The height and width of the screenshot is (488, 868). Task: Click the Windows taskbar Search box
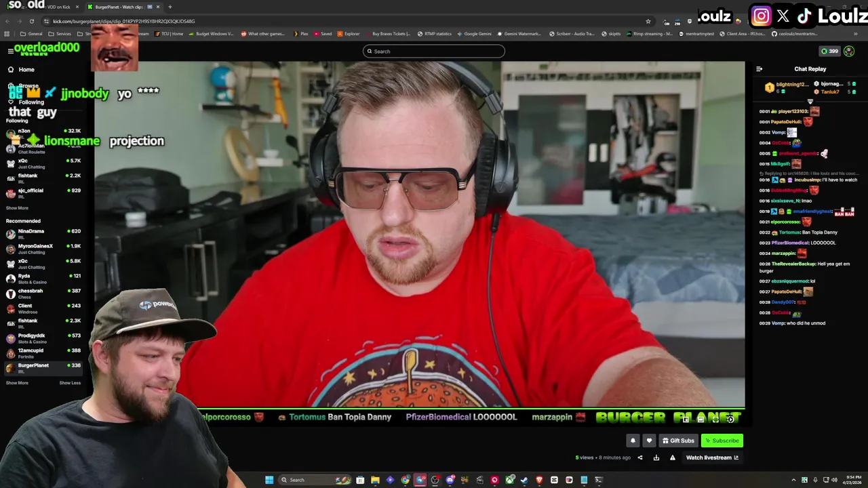click(x=315, y=480)
